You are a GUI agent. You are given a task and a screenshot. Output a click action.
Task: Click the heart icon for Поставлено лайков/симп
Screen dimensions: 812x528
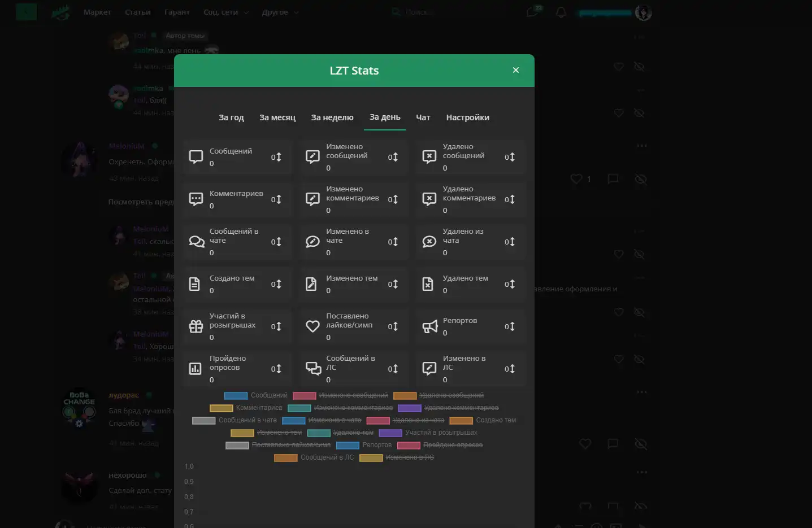click(312, 326)
